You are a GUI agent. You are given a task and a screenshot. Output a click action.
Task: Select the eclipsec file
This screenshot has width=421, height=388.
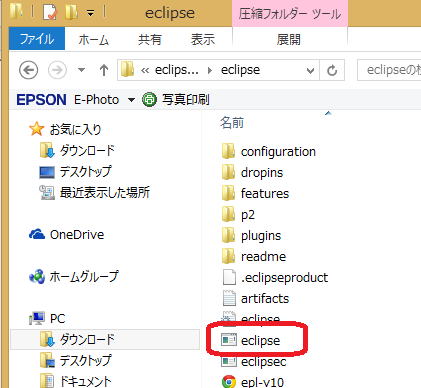click(x=264, y=362)
